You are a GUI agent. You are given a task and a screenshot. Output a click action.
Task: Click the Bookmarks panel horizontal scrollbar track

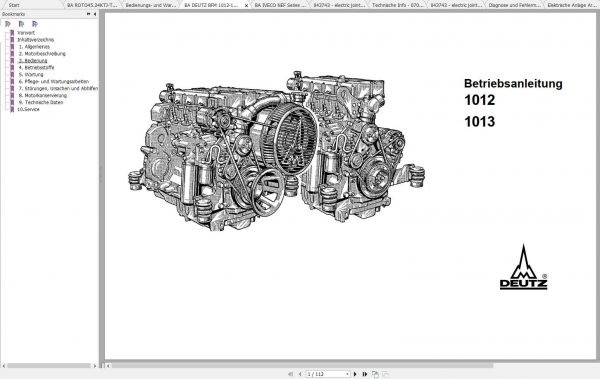click(49, 366)
